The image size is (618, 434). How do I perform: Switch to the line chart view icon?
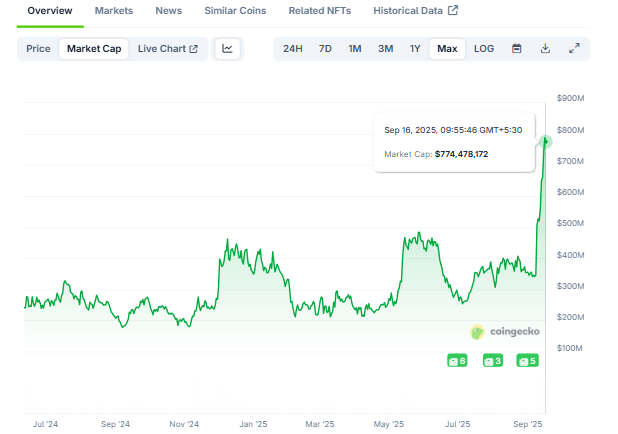pyautogui.click(x=227, y=48)
